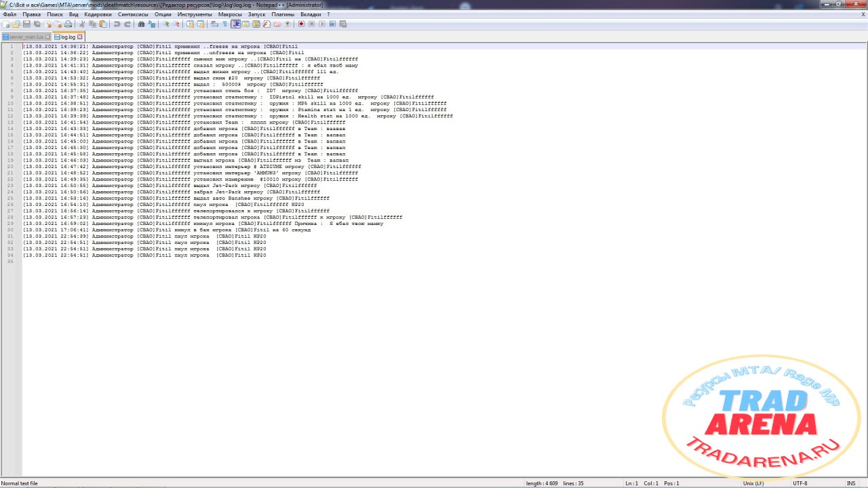Create a new document via toolbar

click(6, 24)
